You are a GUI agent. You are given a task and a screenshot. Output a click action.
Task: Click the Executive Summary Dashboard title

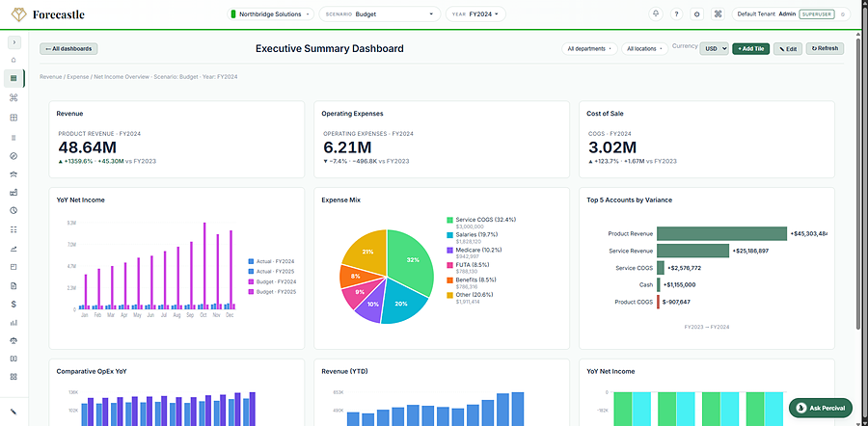click(x=330, y=49)
